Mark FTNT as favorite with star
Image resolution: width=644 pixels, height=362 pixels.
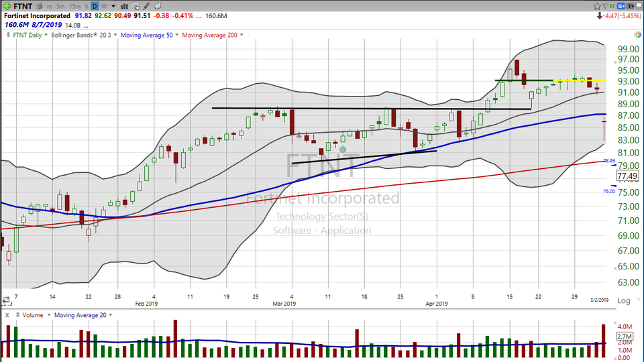point(597,6)
